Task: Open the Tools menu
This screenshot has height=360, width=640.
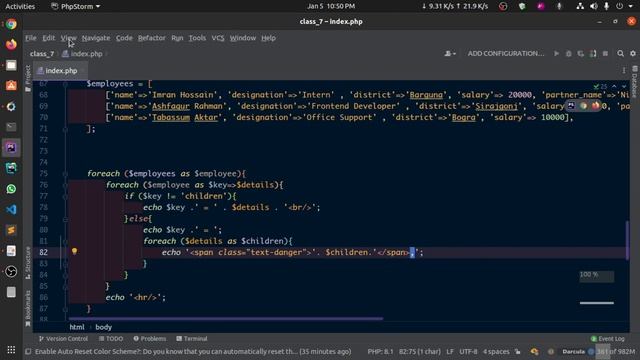Action: pos(197,38)
